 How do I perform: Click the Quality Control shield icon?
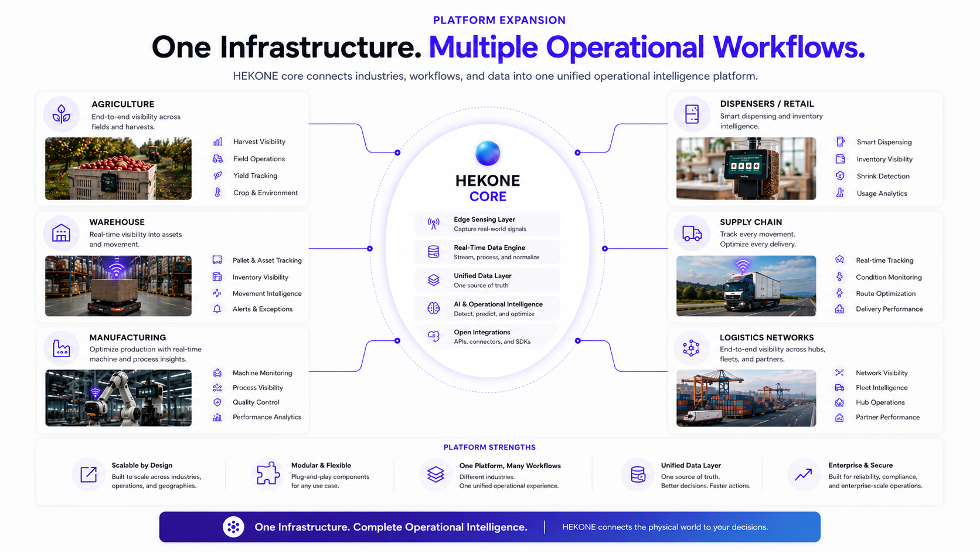coord(217,402)
